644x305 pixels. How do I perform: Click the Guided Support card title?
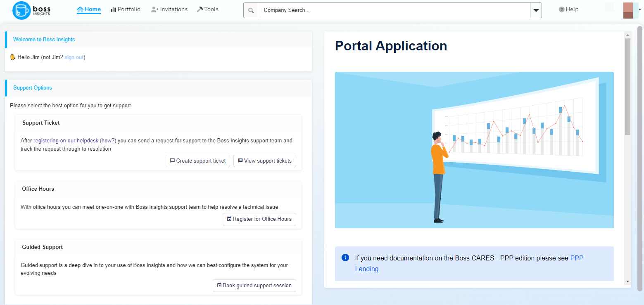(x=42, y=247)
